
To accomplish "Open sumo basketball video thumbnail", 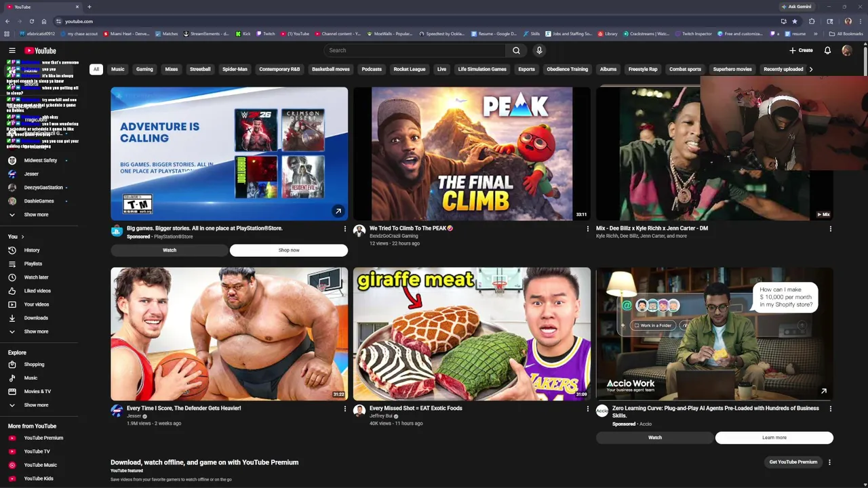I will click(229, 333).
